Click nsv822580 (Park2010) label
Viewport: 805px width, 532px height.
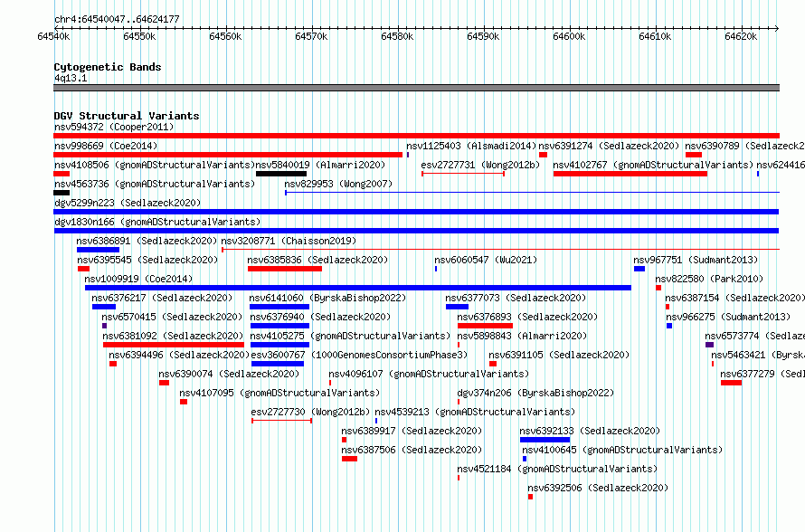coord(709,279)
